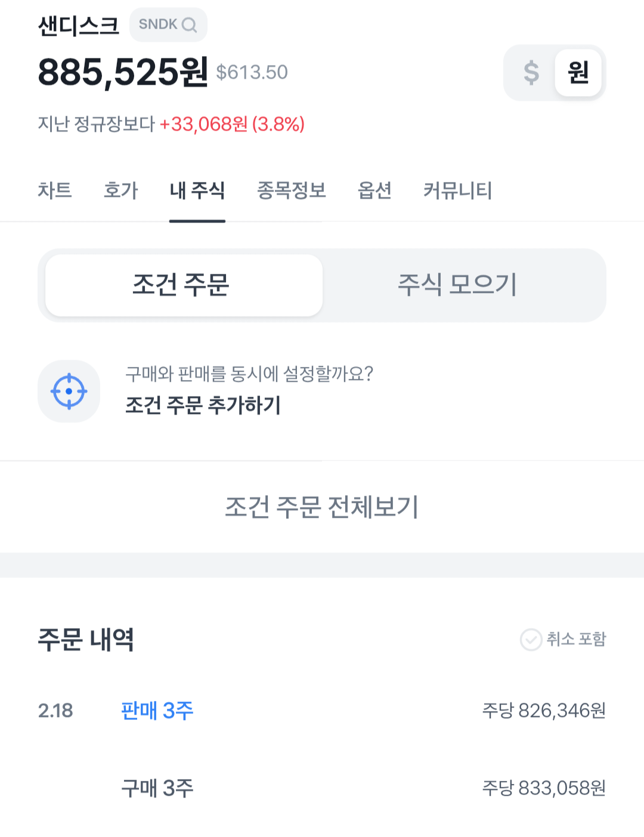This screenshot has width=644, height=837.
Task: Tap the 885,525원 current price
Action: (123, 73)
